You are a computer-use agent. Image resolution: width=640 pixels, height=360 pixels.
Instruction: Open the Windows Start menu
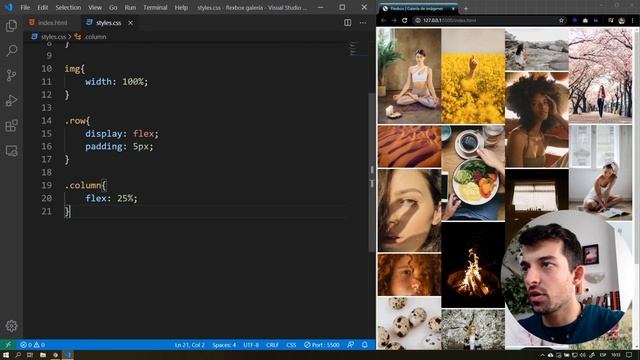click(x=6, y=355)
